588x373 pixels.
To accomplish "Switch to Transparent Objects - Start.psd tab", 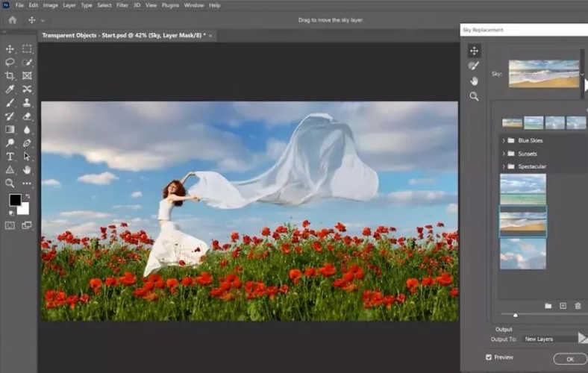I will pyautogui.click(x=124, y=35).
